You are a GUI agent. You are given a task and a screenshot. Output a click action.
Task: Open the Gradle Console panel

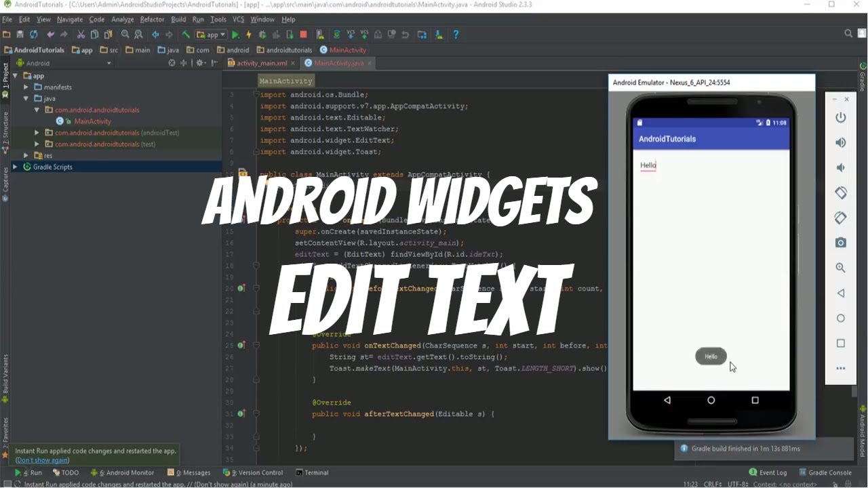click(825, 473)
